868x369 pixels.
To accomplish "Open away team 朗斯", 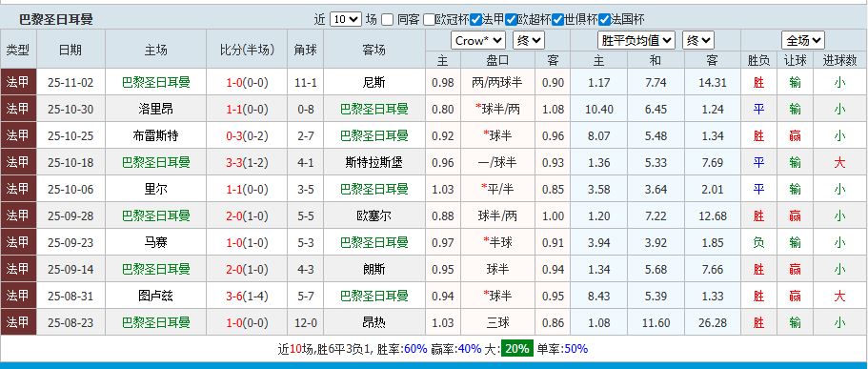I will coord(373,269).
